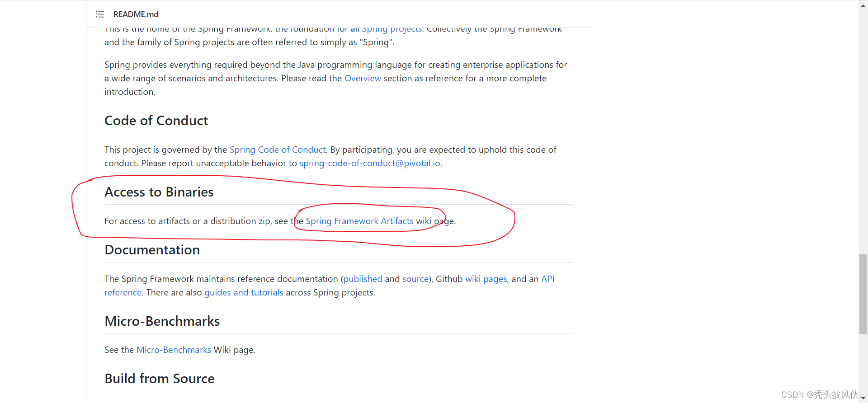Open the published documentation link
Image resolution: width=868 pixels, height=403 pixels.
click(x=363, y=279)
